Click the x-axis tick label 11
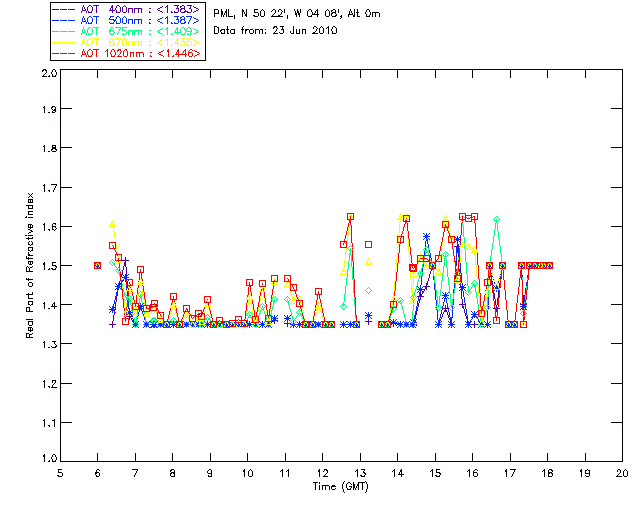The image size is (640, 512). pyautogui.click(x=285, y=473)
